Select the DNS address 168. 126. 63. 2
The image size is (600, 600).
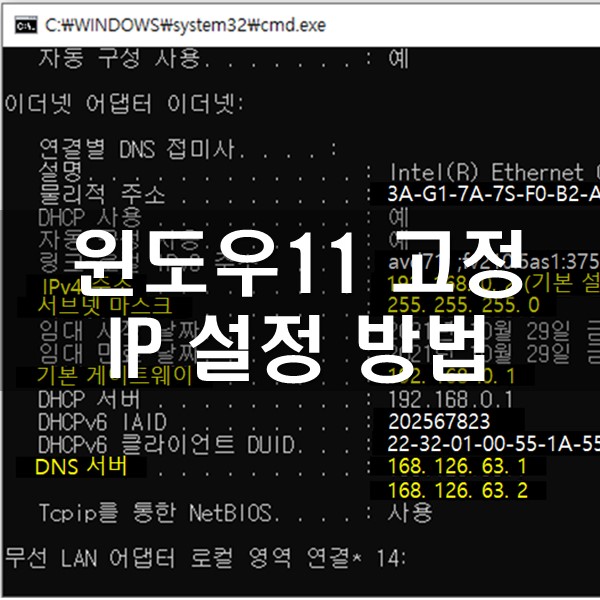(458, 491)
